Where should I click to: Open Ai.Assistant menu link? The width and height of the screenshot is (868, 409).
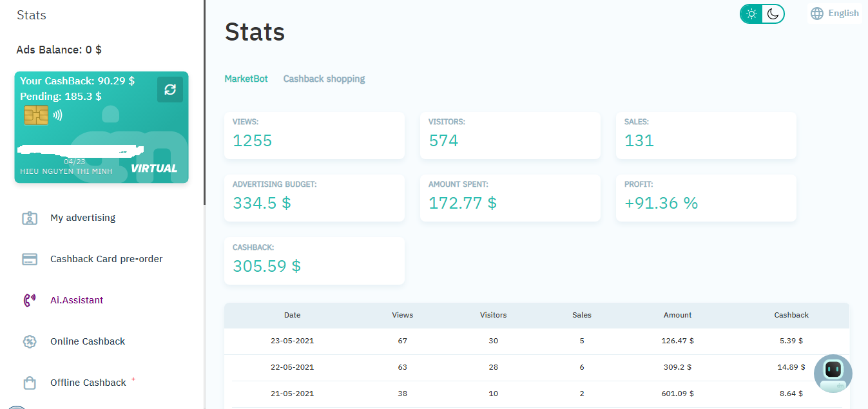click(77, 300)
